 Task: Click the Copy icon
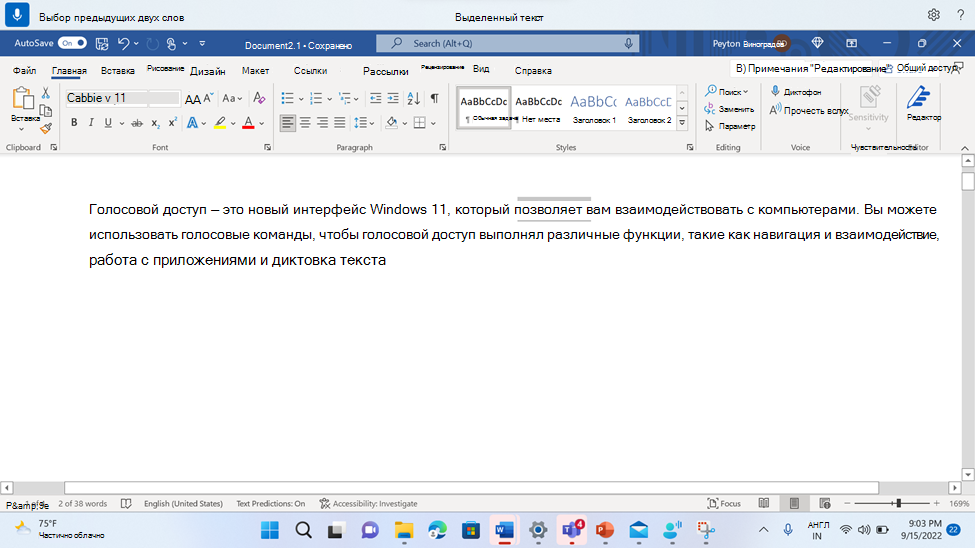[x=45, y=111]
